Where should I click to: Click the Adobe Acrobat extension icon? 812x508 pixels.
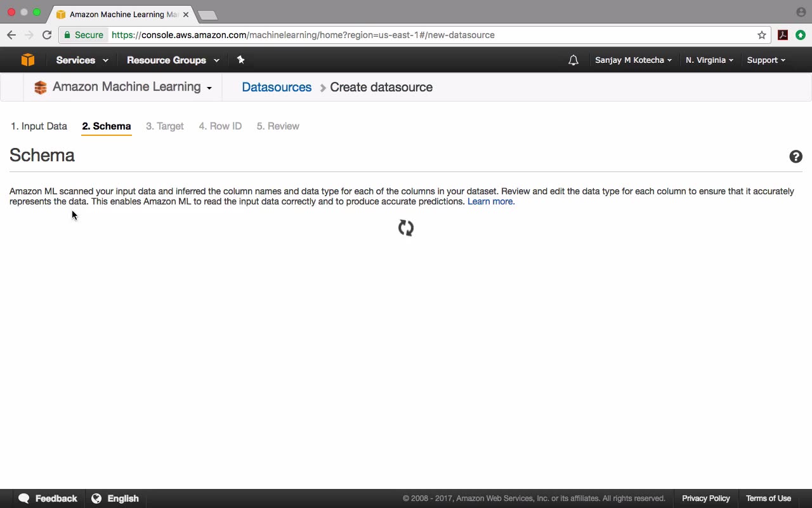783,35
